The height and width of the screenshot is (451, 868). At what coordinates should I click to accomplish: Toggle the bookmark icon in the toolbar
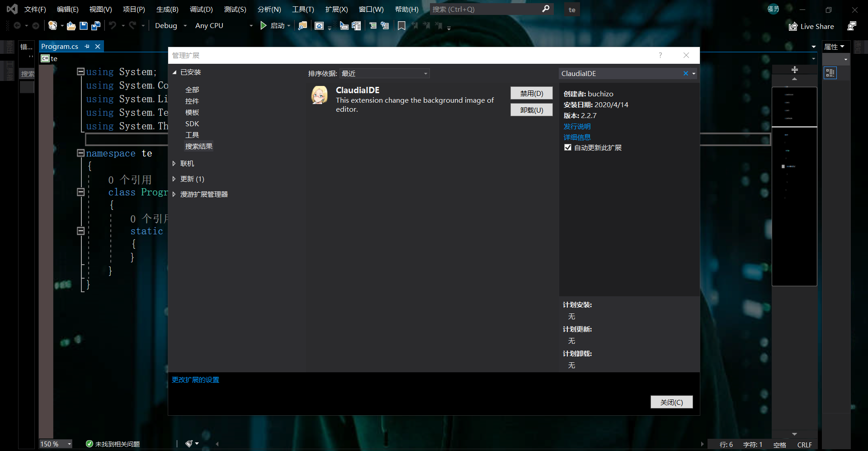401,26
